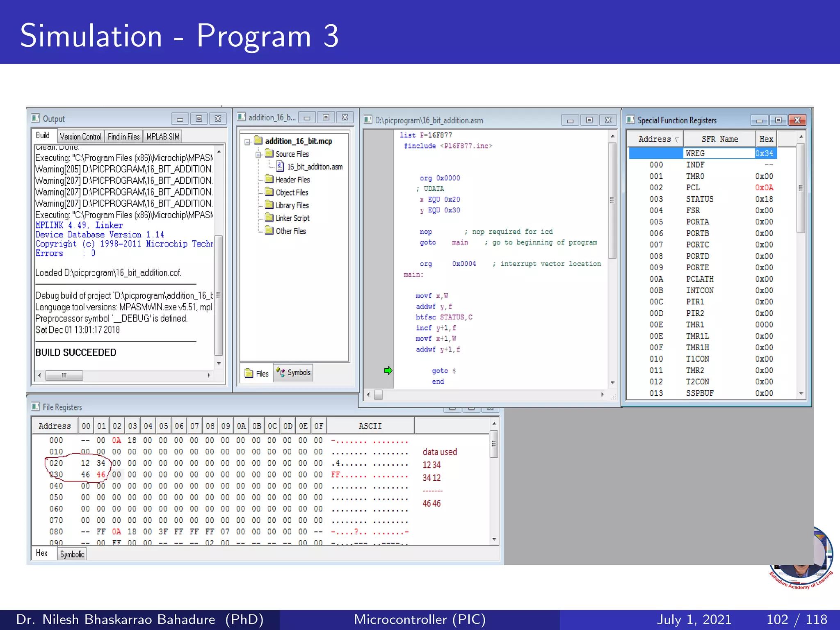Select the PORTA register row

(703, 222)
